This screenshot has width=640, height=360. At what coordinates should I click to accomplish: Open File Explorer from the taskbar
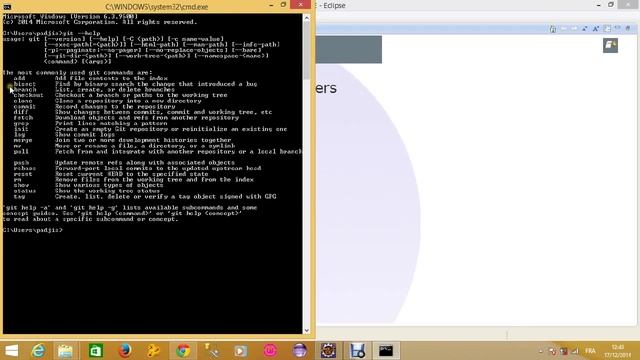65,351
